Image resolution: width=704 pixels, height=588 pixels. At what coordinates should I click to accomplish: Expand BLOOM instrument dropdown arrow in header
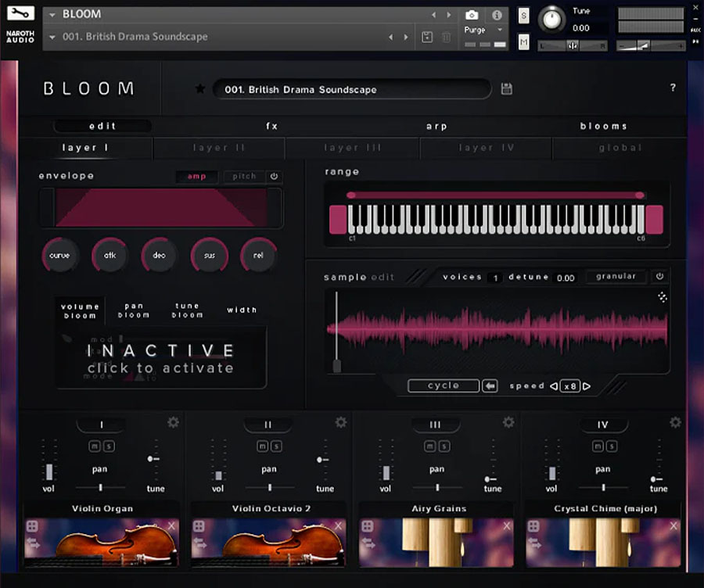tap(52, 15)
